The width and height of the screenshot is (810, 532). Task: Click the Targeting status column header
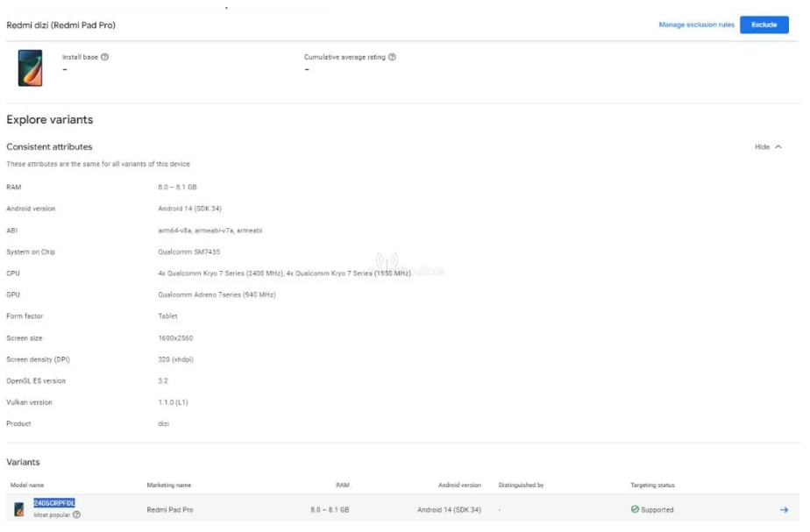(652, 485)
